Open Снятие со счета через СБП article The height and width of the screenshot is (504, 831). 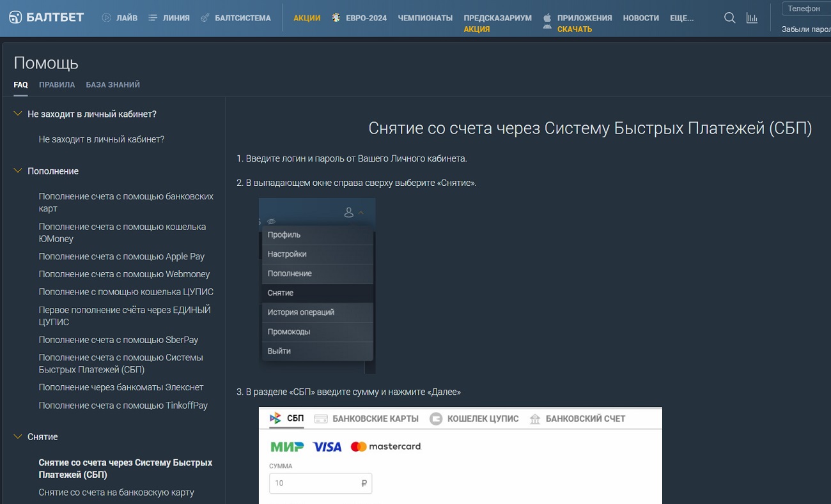125,469
